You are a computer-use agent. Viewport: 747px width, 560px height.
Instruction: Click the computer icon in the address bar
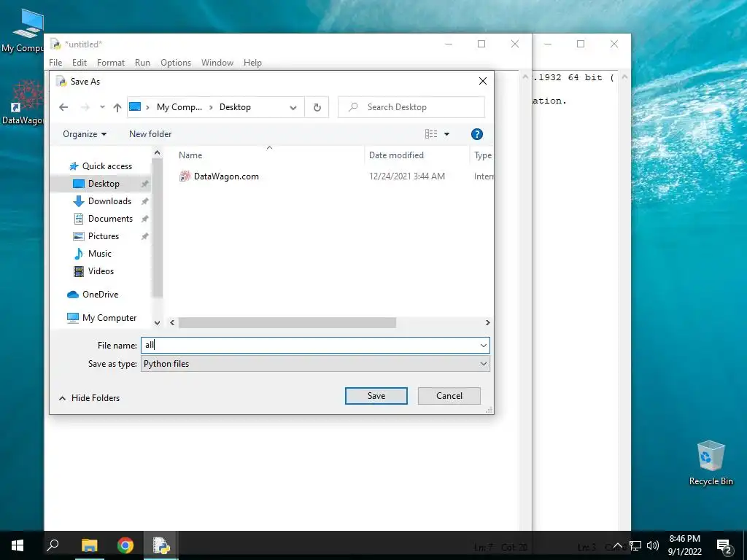click(135, 107)
